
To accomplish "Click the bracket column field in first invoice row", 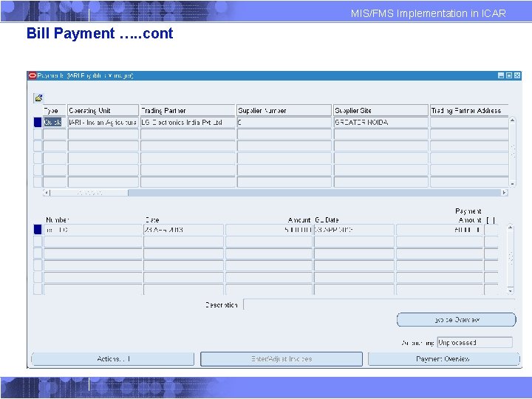I will [491, 230].
